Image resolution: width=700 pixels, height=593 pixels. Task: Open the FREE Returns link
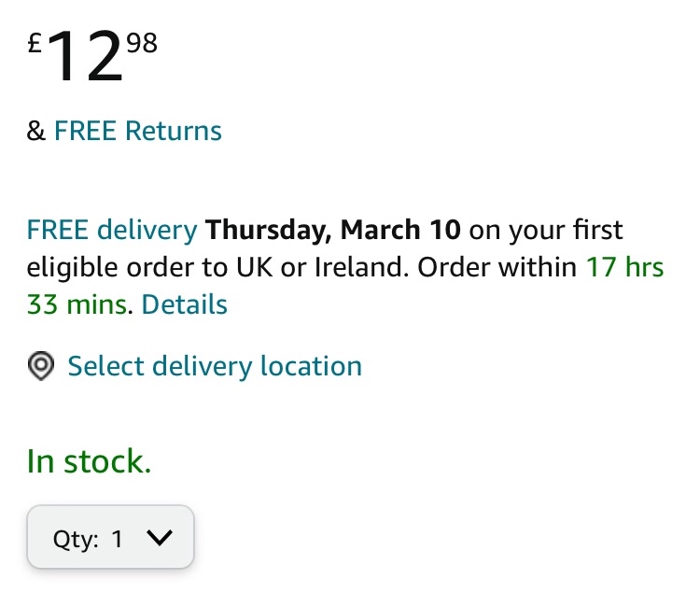138,131
